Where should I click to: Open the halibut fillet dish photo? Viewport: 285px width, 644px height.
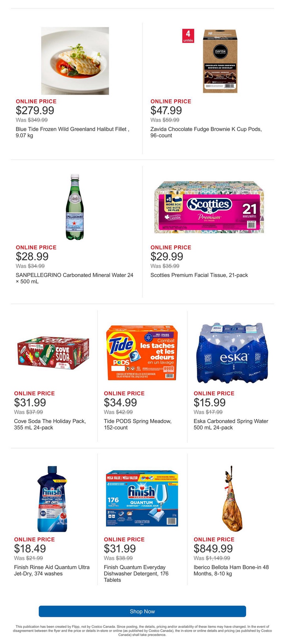[75, 61]
